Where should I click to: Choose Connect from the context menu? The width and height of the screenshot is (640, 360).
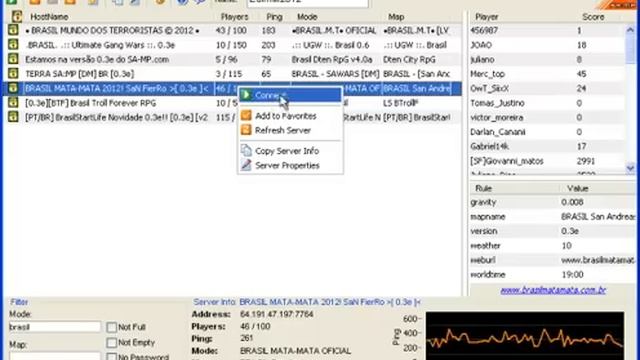point(290,95)
